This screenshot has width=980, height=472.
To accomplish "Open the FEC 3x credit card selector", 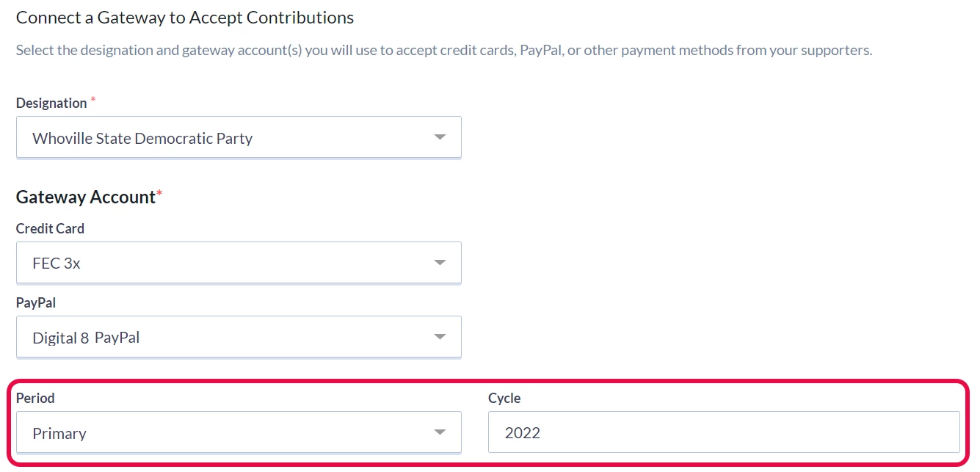I will point(239,262).
